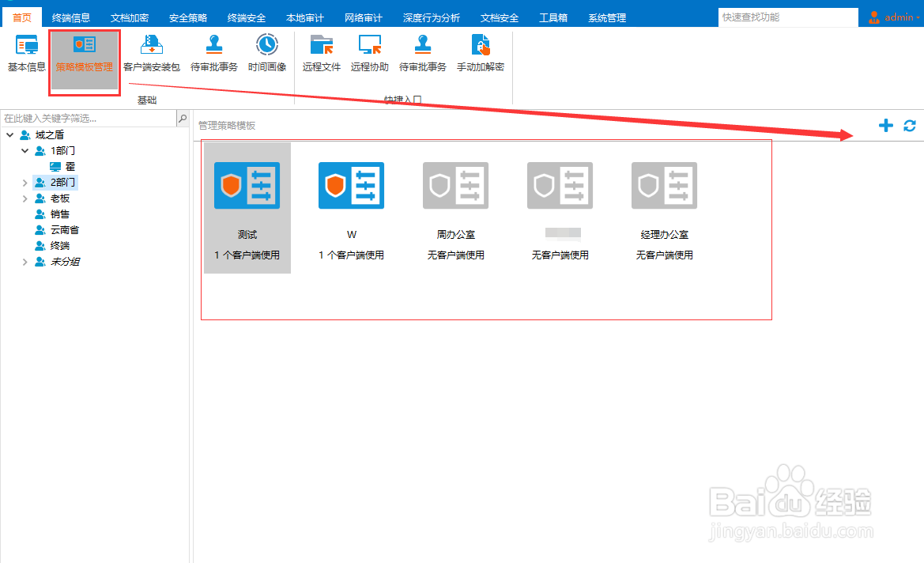Add a new policy template with plus icon
The image size is (924, 563).
coord(886,125)
